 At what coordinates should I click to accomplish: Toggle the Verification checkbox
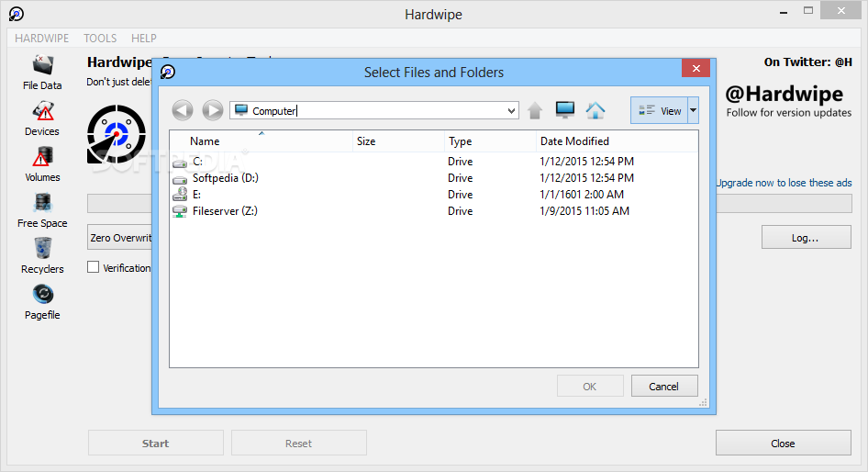pos(93,267)
